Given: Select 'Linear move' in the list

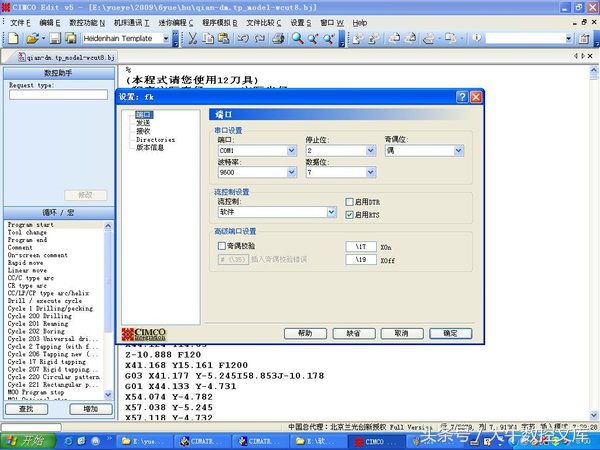Looking at the screenshot, I should pyautogui.click(x=27, y=270).
